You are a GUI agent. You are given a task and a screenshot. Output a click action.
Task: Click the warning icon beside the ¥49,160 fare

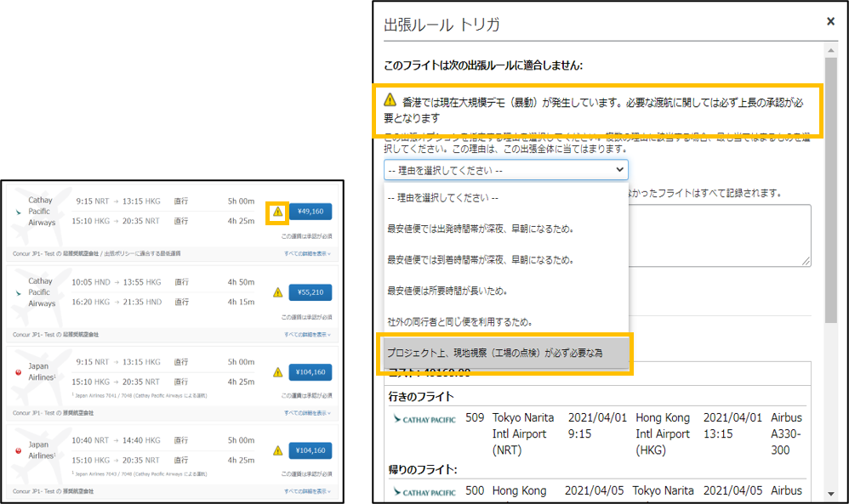coord(278,212)
